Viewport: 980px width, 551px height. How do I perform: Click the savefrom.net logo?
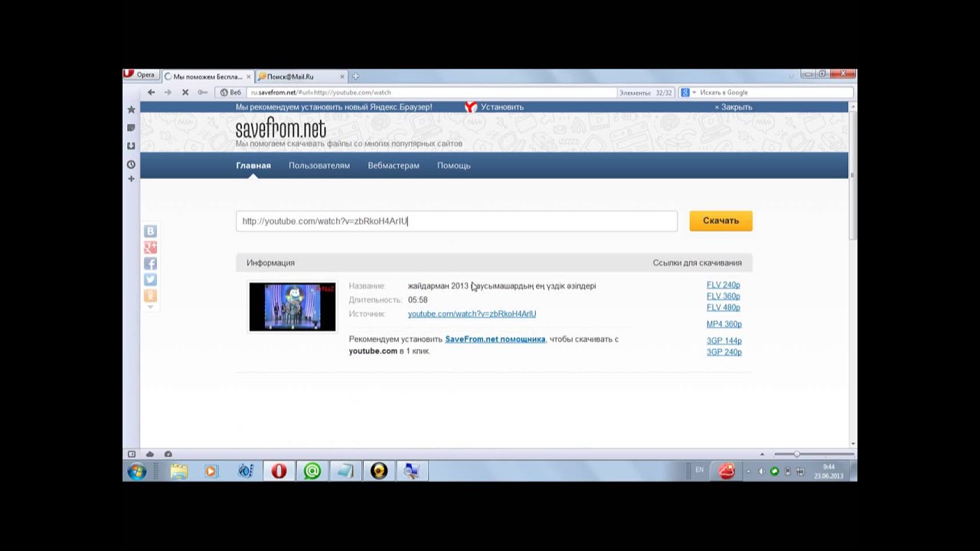click(280, 128)
